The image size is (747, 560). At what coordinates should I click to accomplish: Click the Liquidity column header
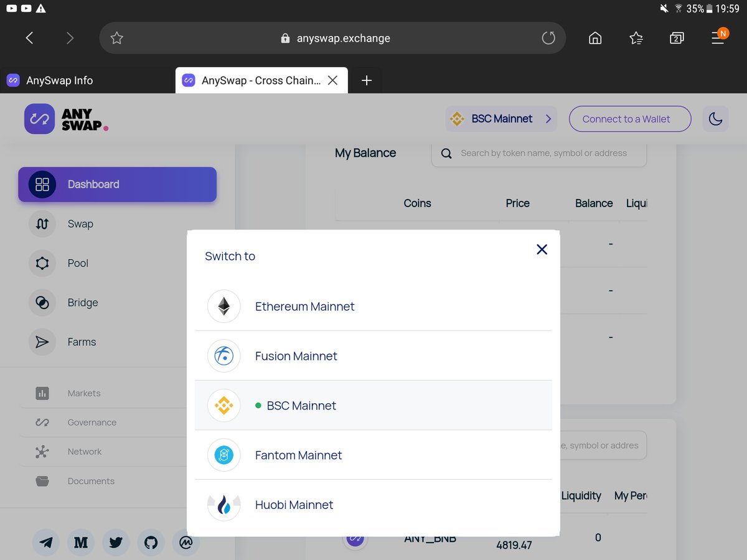tap(581, 496)
